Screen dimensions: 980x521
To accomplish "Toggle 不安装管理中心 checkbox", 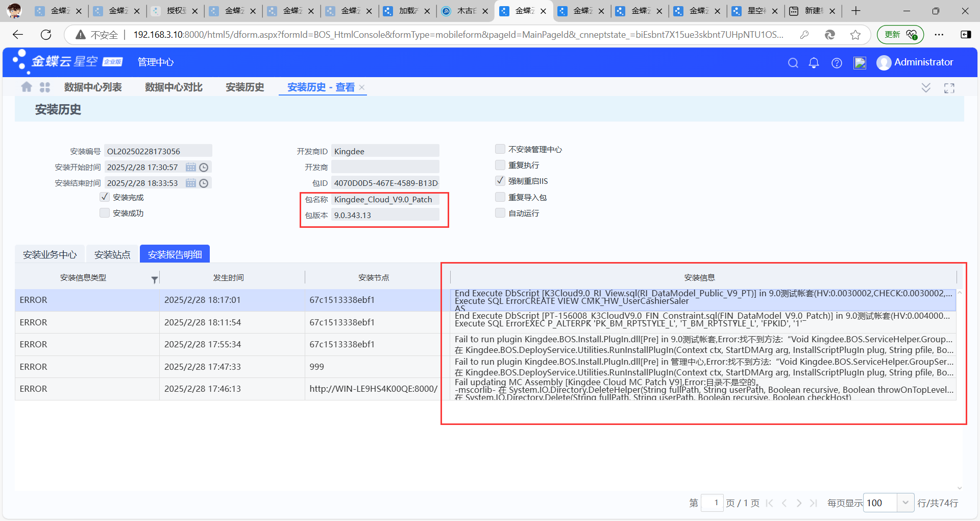I will pos(500,149).
